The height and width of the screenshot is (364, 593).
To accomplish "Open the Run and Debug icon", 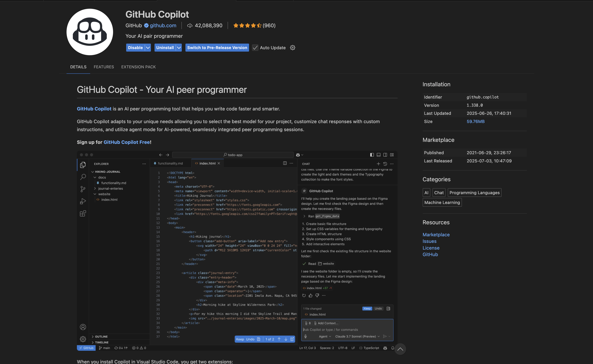I will click(83, 201).
